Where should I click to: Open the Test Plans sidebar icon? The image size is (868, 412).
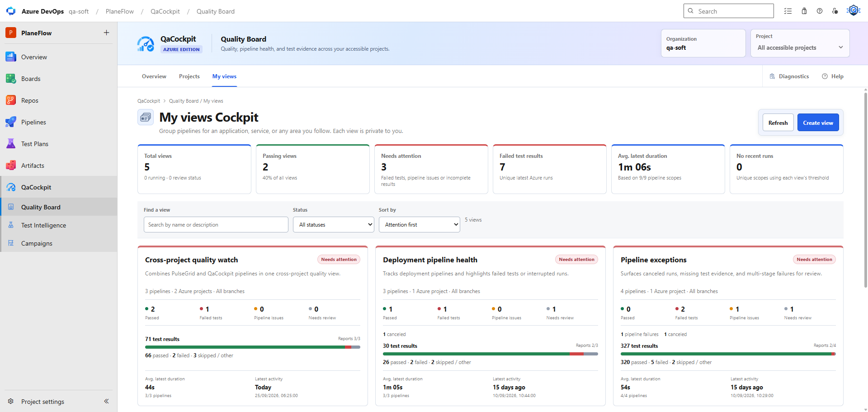click(11, 144)
